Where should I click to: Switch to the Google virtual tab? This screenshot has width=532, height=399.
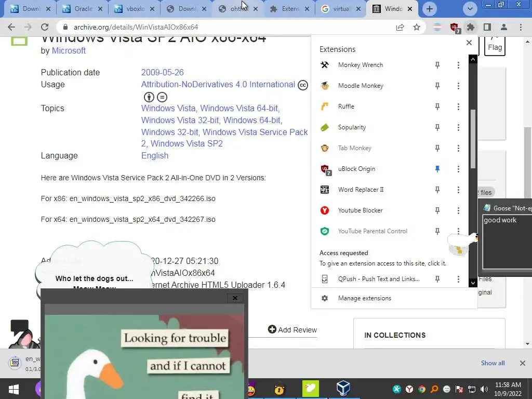[341, 9]
